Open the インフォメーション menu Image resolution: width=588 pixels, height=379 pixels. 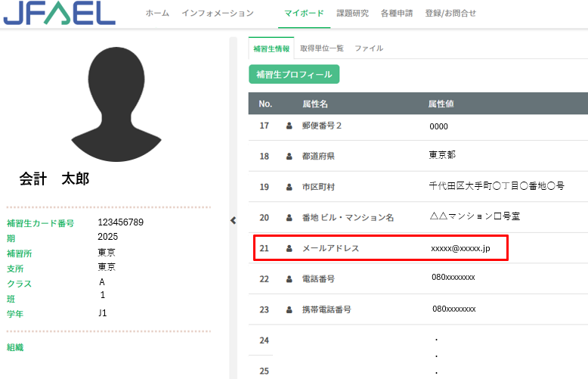[x=218, y=14]
